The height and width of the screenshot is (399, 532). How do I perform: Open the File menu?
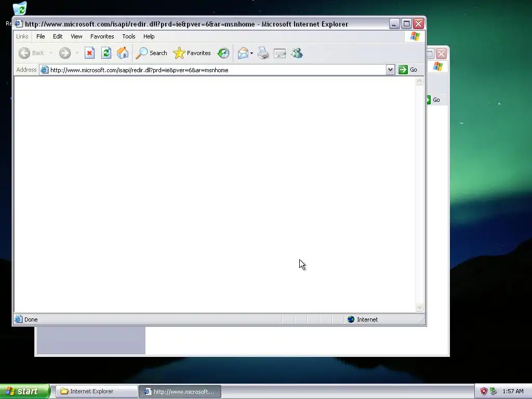pos(41,36)
